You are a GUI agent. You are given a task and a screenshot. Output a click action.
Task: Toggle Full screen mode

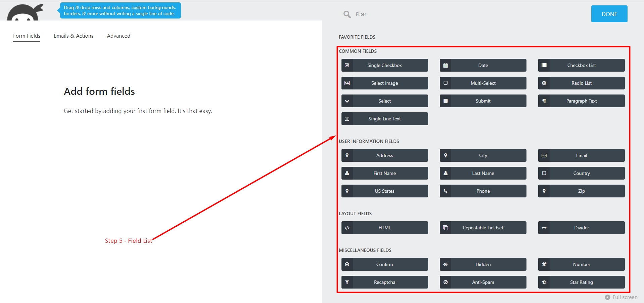pyautogui.click(x=621, y=297)
